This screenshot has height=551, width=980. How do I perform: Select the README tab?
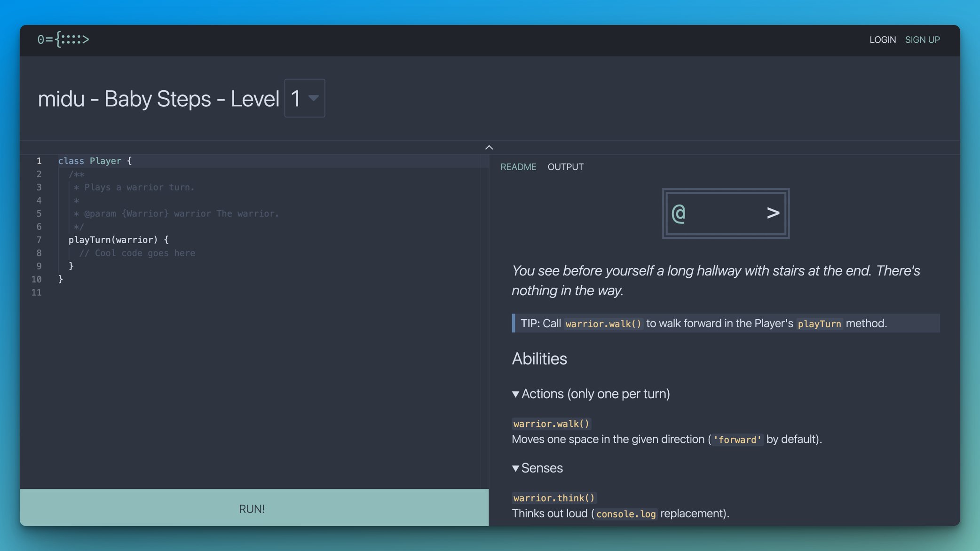(x=518, y=167)
